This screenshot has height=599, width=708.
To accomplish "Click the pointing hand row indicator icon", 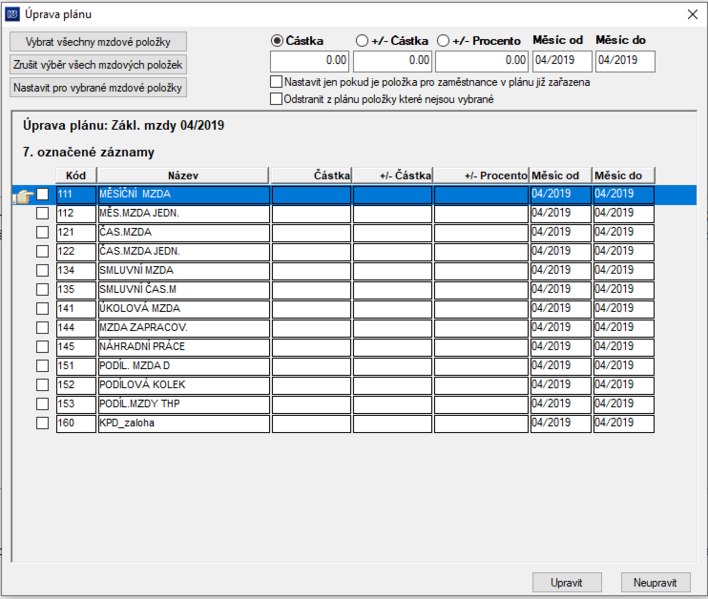I will click(x=23, y=196).
